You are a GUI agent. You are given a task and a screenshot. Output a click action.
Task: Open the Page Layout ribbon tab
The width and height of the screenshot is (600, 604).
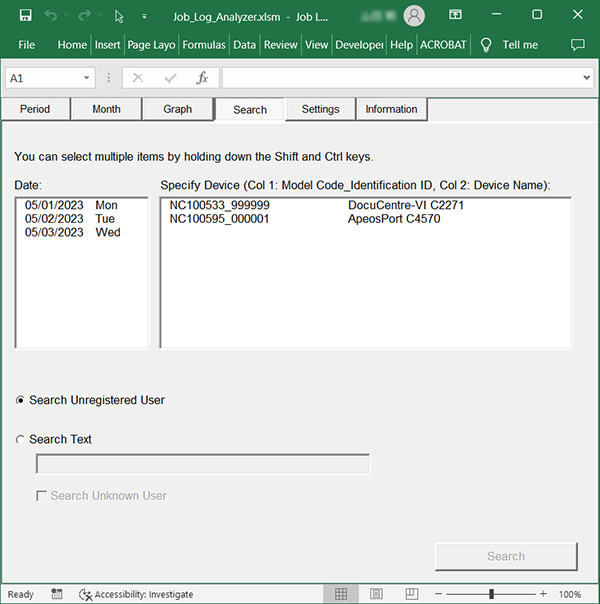pos(151,45)
